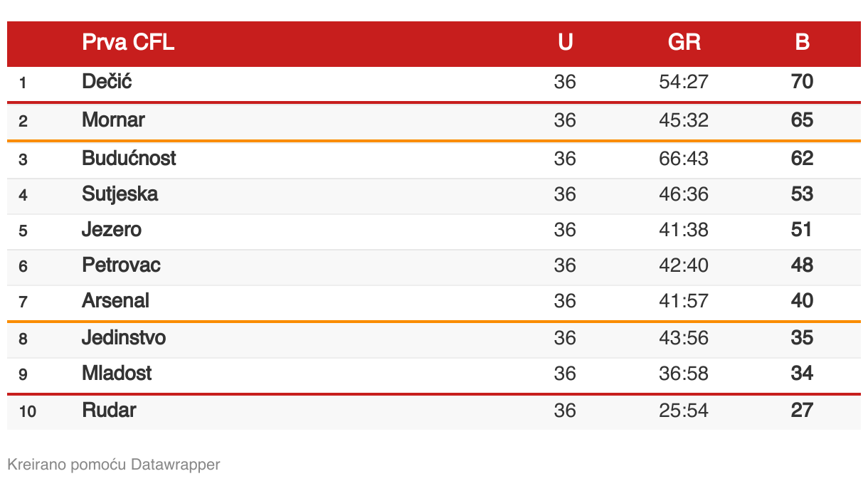Select Sutjeska in the table
868x481 pixels.
click(120, 194)
